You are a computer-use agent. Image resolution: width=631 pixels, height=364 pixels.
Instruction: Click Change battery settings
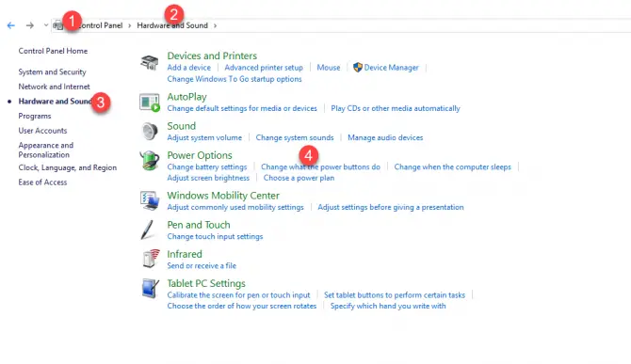[x=207, y=167]
